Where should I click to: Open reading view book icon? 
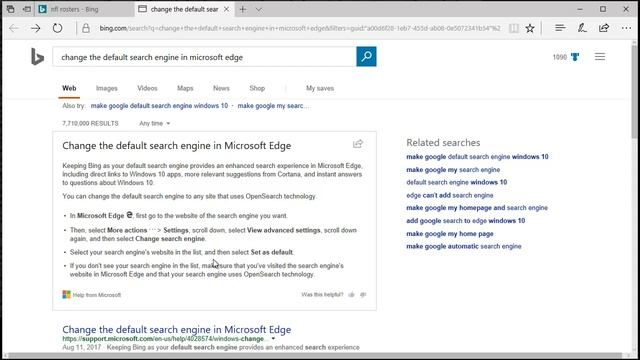click(x=513, y=28)
